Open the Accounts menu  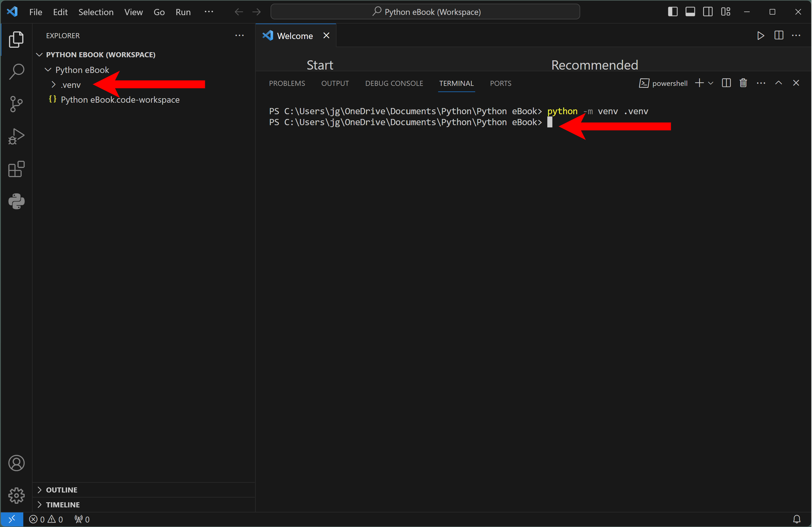point(16,463)
